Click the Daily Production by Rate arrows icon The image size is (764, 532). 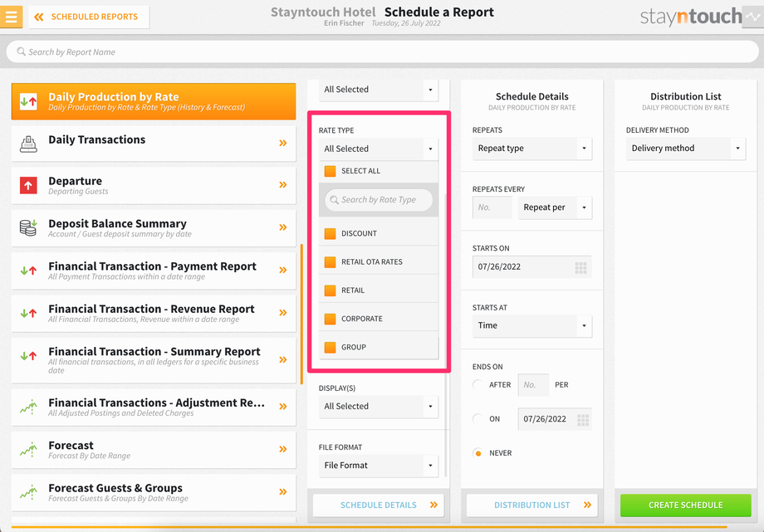tap(28, 101)
